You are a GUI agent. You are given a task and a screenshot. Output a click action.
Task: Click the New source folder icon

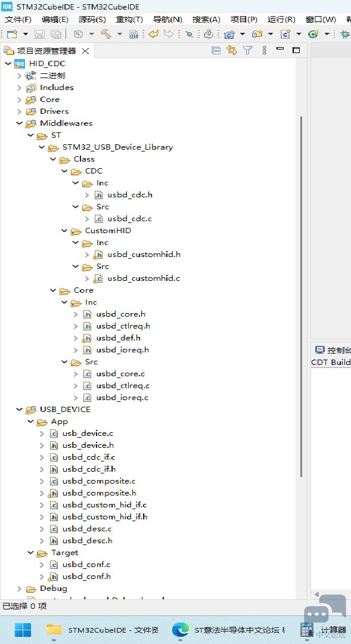257,34
